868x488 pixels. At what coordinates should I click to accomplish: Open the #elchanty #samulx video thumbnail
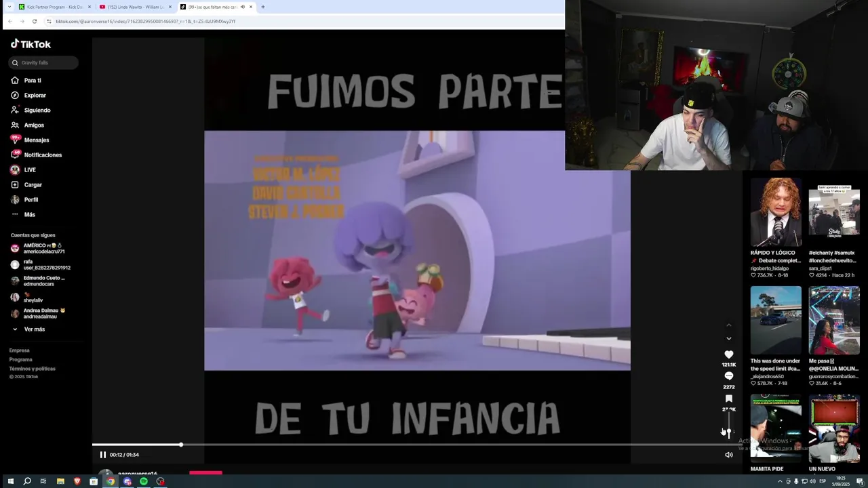pyautogui.click(x=834, y=212)
